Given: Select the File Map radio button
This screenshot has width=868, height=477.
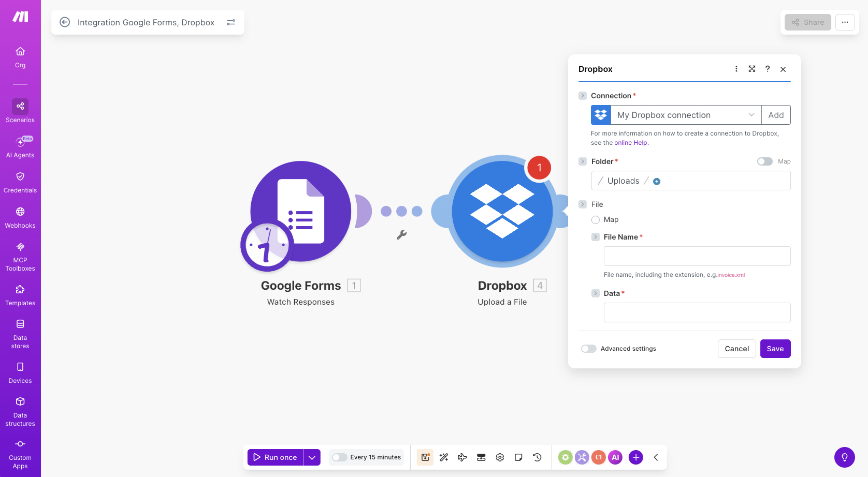Looking at the screenshot, I should (595, 220).
